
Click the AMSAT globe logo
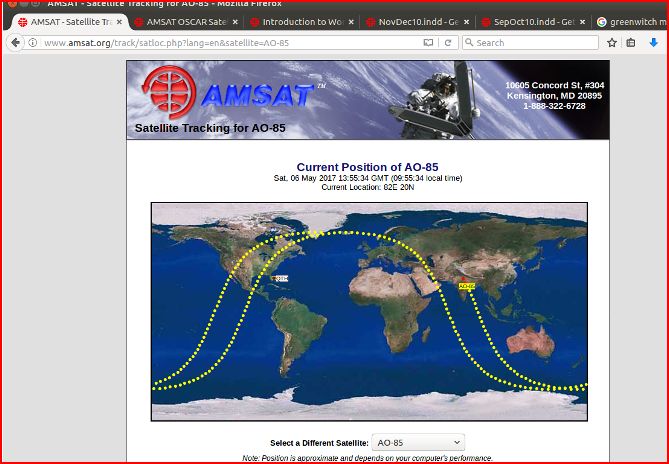[169, 92]
